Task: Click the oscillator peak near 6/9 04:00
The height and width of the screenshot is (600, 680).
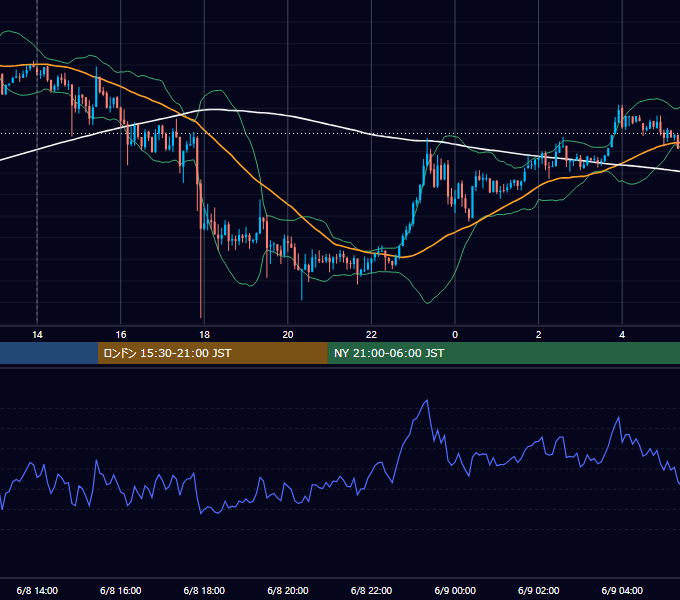Action: click(618, 417)
